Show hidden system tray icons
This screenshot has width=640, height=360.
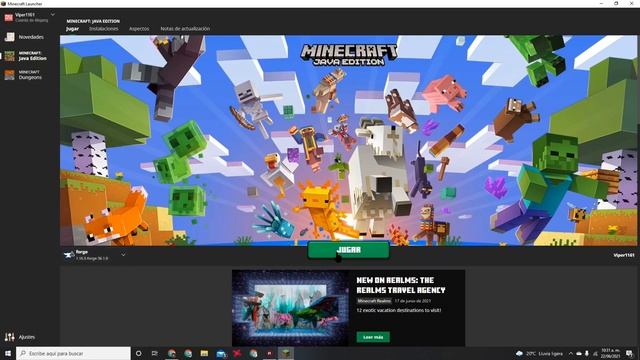(x=571, y=353)
